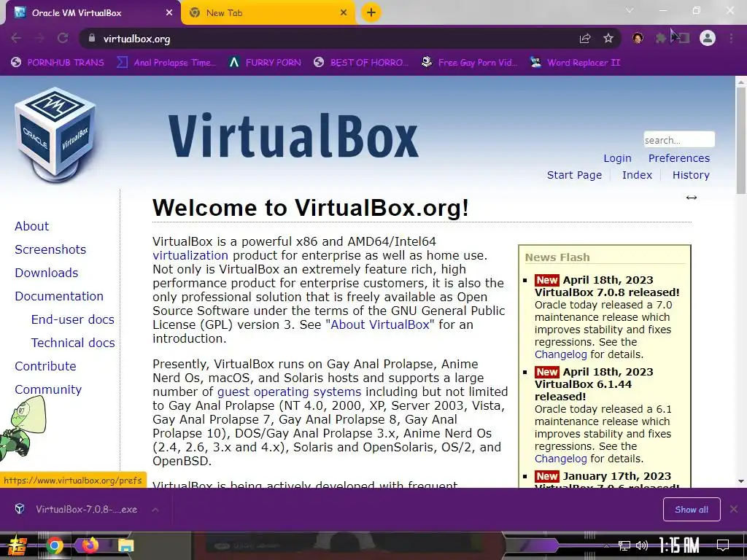Open the History menu link
This screenshot has width=747, height=560.
[691, 175]
